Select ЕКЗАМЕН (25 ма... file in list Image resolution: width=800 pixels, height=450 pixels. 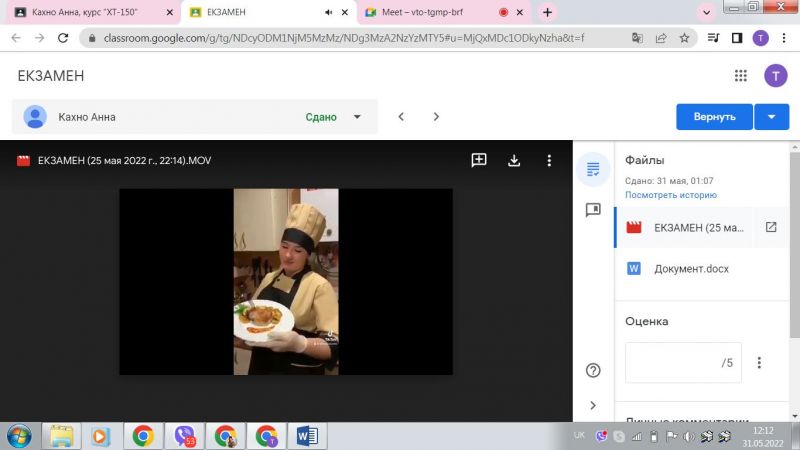699,228
